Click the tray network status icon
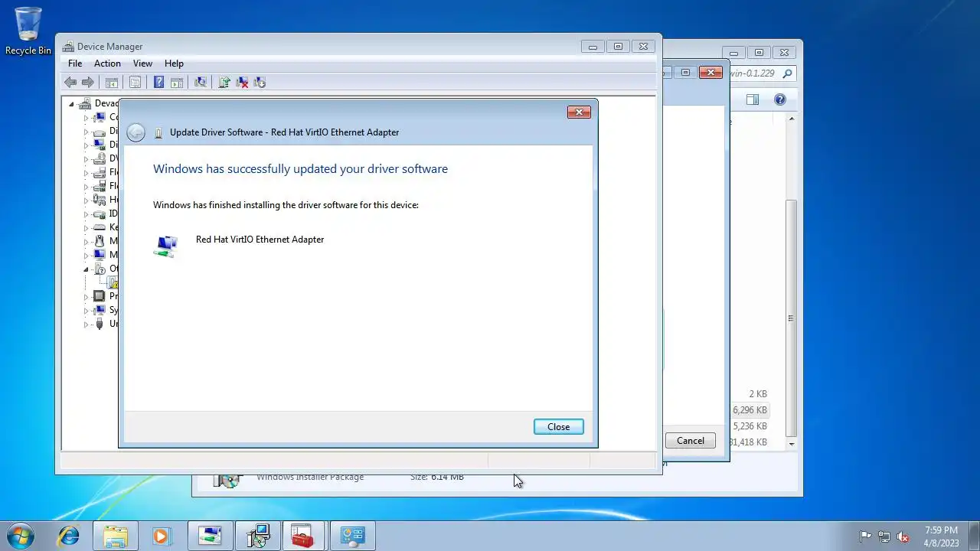This screenshot has width=980, height=551. pyautogui.click(x=884, y=536)
